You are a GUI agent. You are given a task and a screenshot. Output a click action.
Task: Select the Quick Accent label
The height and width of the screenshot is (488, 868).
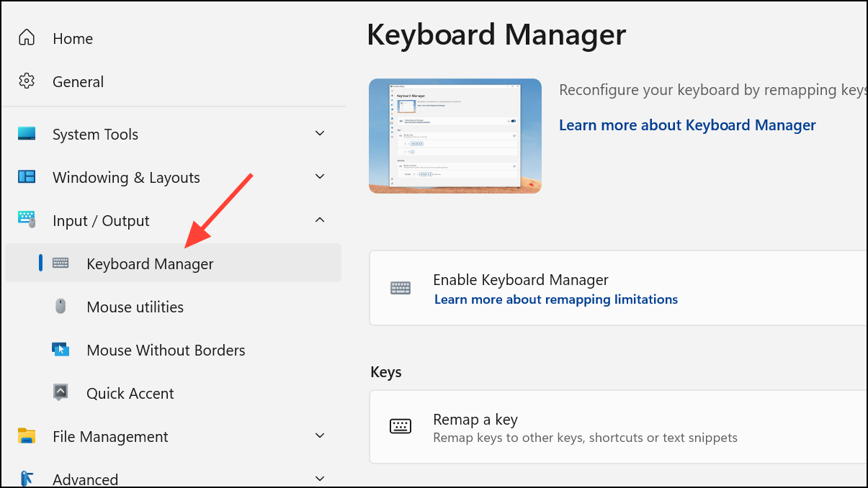(130, 394)
